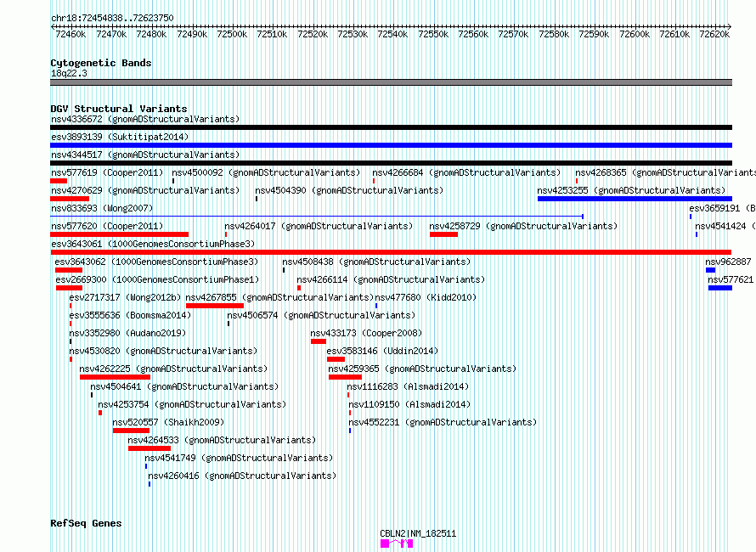Open the nsv4268365 variant label
Screen dimensions: 756x552
point(665,172)
